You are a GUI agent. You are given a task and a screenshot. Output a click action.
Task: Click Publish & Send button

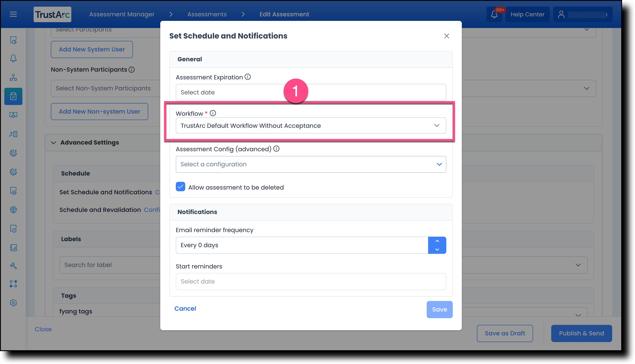581,333
